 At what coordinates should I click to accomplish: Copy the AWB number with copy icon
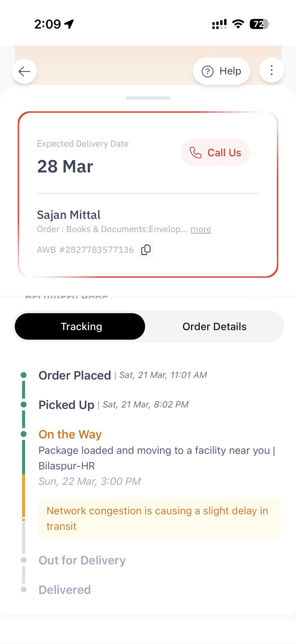(146, 250)
